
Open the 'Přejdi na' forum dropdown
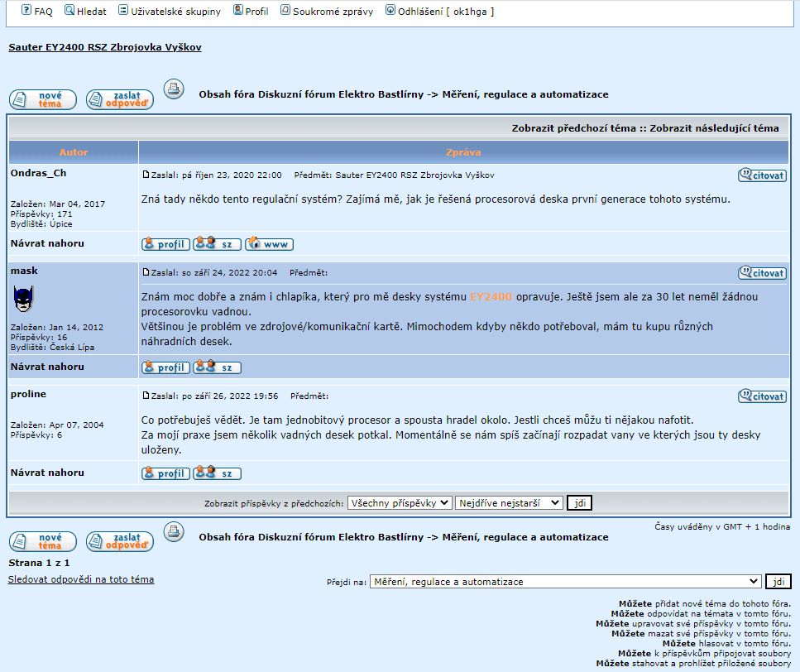coord(565,582)
